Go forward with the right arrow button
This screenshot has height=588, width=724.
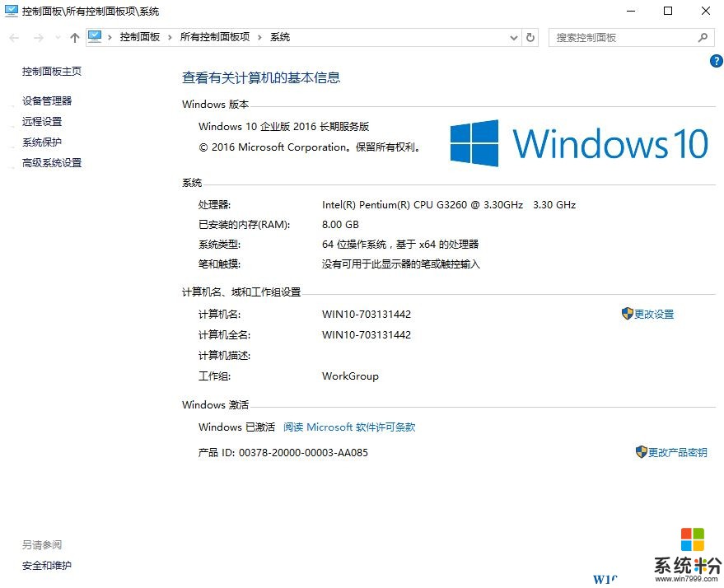point(39,38)
